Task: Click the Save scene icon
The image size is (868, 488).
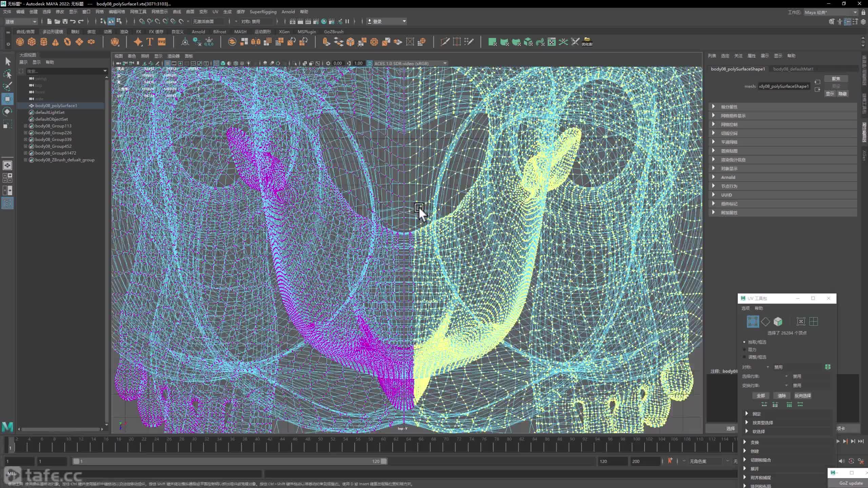Action: 65,21
